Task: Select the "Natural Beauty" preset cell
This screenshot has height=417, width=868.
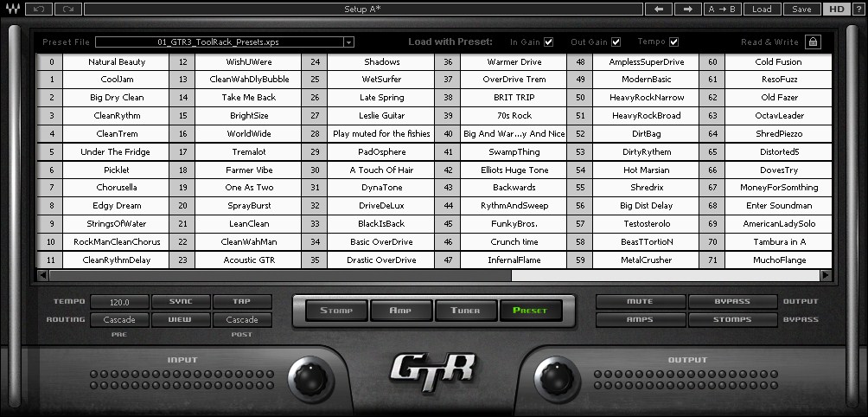Action: coord(117,62)
